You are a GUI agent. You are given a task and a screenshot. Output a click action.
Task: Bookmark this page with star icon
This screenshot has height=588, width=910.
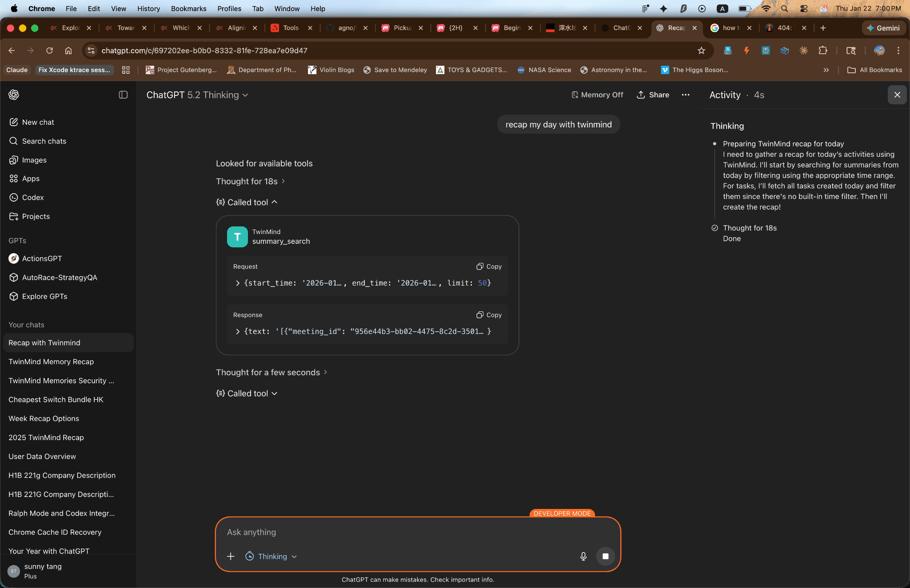point(701,51)
